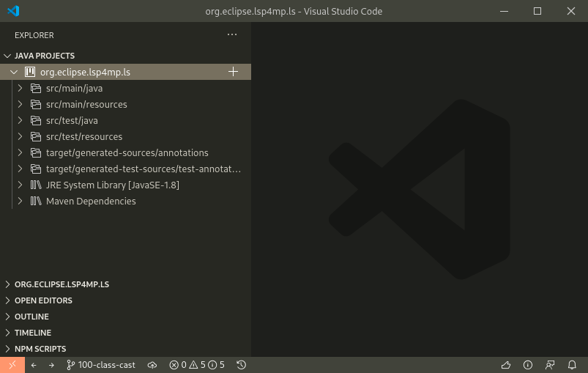Screen dimensions: 588x373
Task: Click the folder icon for target/generated-sources/annotations
Action: (36, 152)
